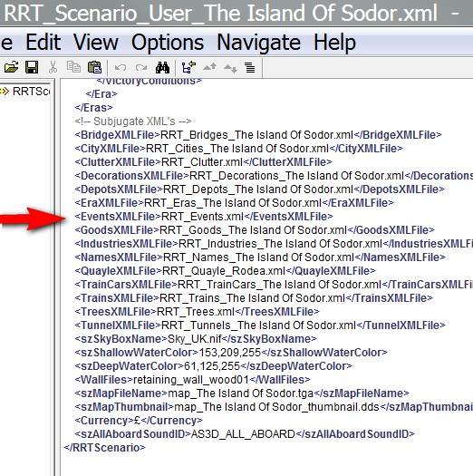Select the RRTSc tree node
Image resolution: width=473 pixels, height=476 pixels.
[25, 91]
